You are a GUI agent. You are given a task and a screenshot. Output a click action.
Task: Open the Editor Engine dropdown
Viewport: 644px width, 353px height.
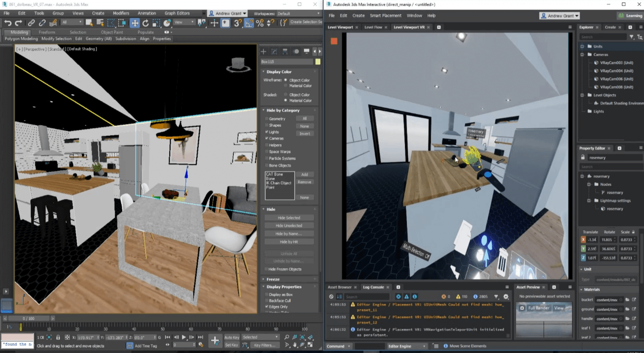pos(407,346)
